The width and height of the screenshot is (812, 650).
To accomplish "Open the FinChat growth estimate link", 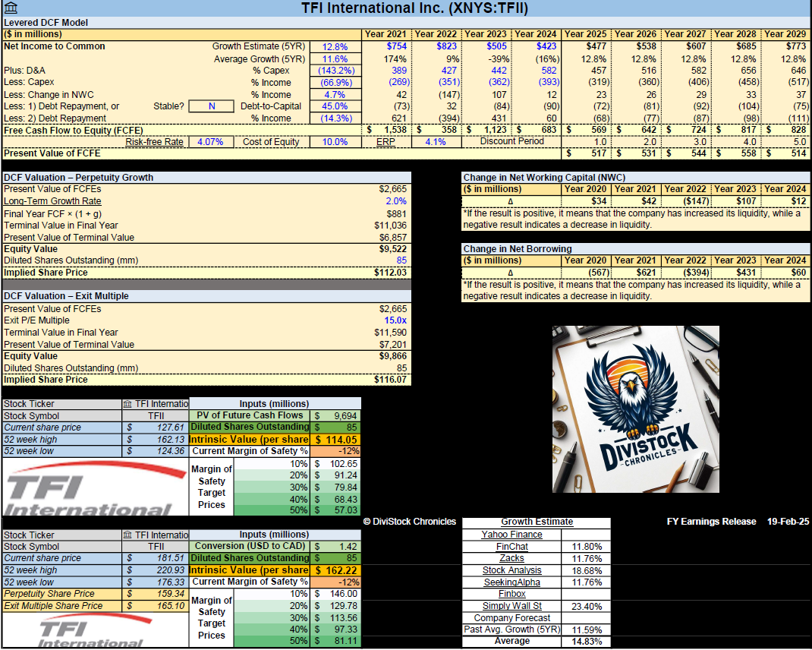I will (511, 546).
